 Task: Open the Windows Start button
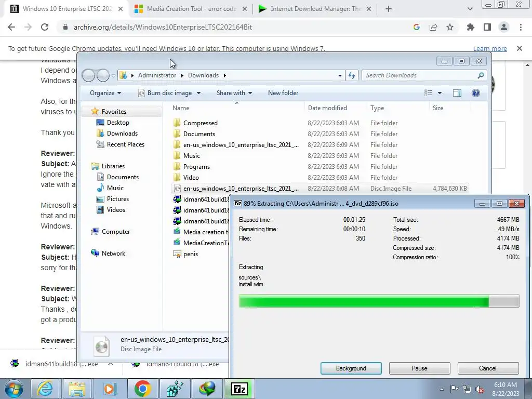tap(14, 389)
